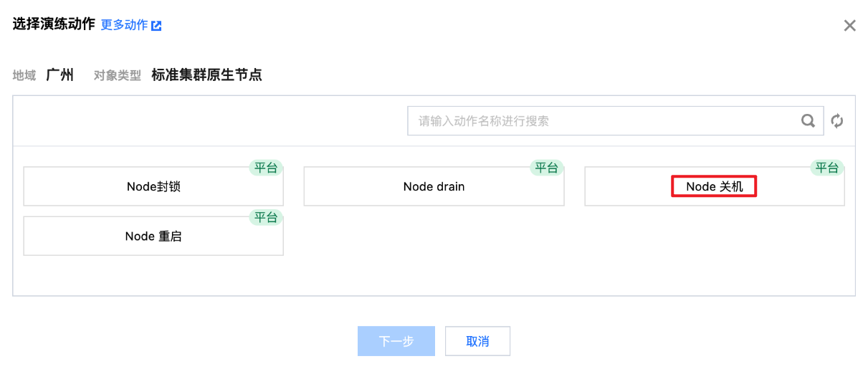The height and width of the screenshot is (369, 868).
Task: Click 平台 badge on Node 关机 card
Action: [x=826, y=168]
